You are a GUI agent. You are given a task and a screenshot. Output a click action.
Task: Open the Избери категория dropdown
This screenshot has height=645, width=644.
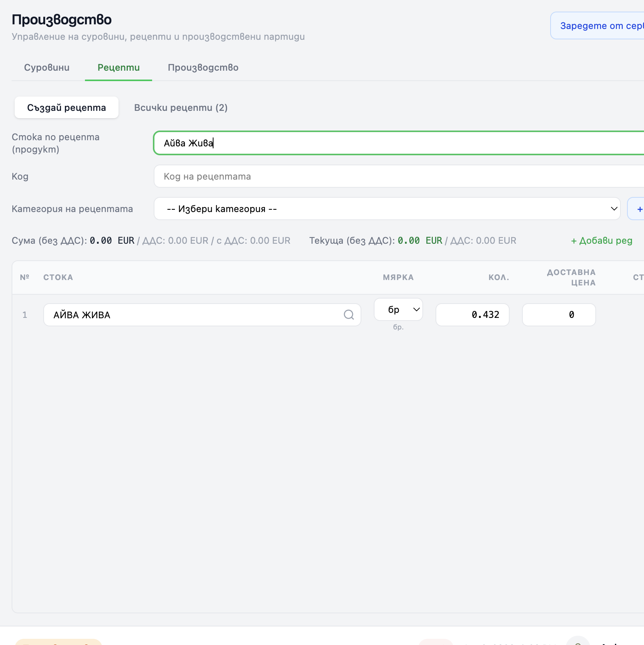tap(387, 209)
